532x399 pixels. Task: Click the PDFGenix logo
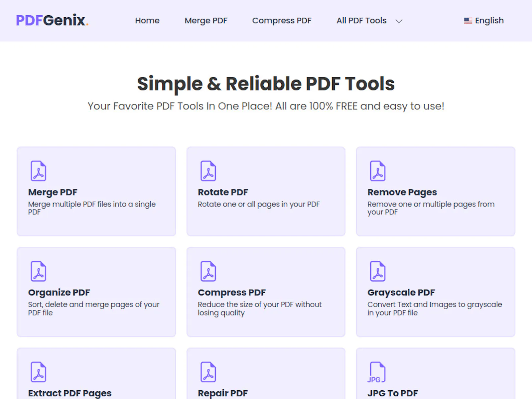click(x=52, y=20)
